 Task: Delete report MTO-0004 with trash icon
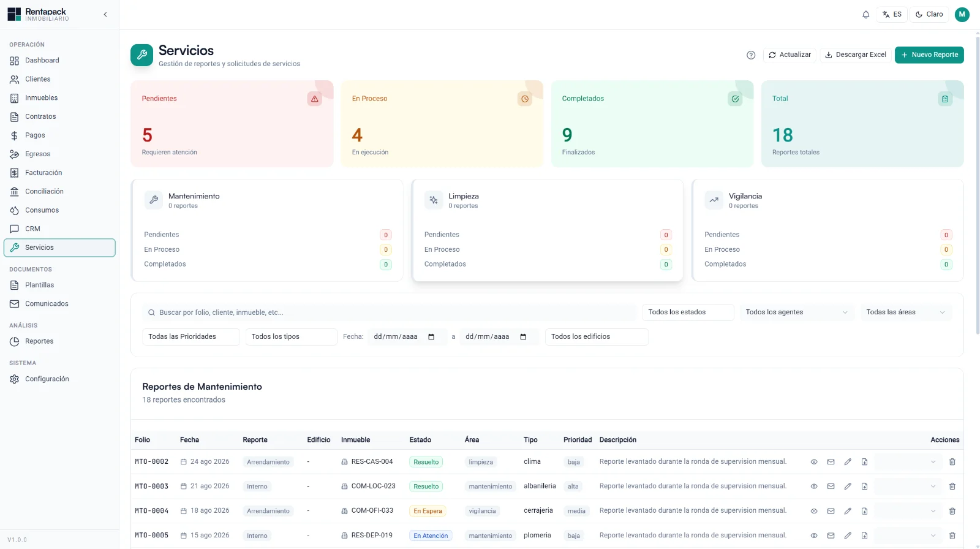click(x=952, y=511)
